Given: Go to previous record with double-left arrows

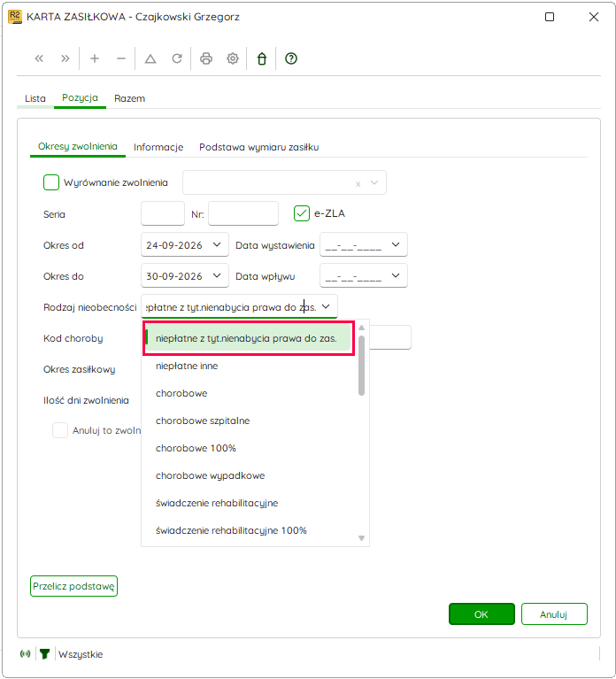Looking at the screenshot, I should [x=39, y=58].
